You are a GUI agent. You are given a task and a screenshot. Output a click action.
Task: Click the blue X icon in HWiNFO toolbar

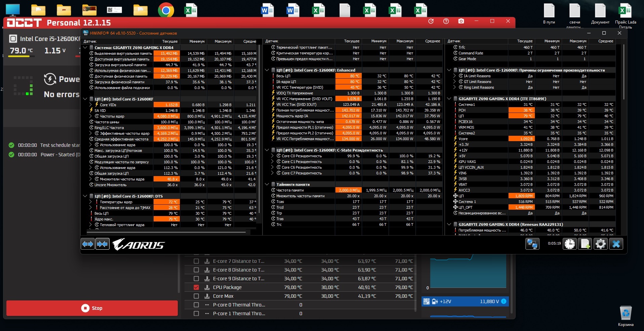tap(616, 244)
